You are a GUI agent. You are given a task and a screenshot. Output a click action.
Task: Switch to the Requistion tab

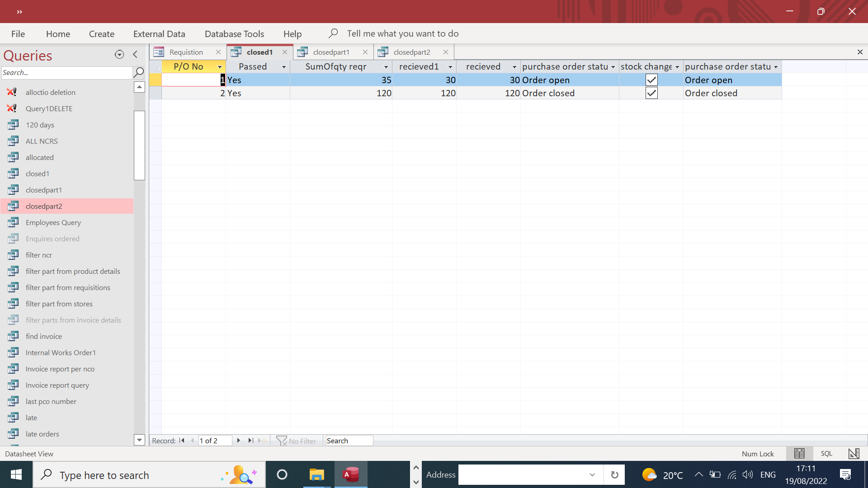coord(186,52)
